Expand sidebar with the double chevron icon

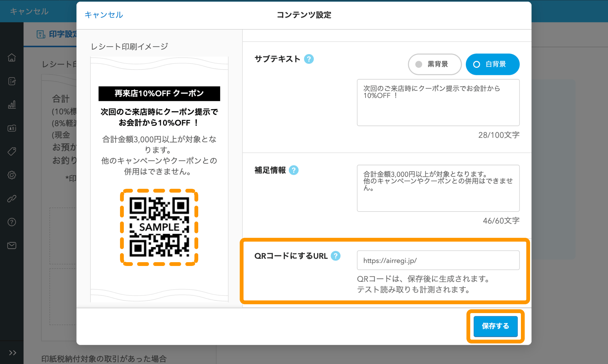13,353
